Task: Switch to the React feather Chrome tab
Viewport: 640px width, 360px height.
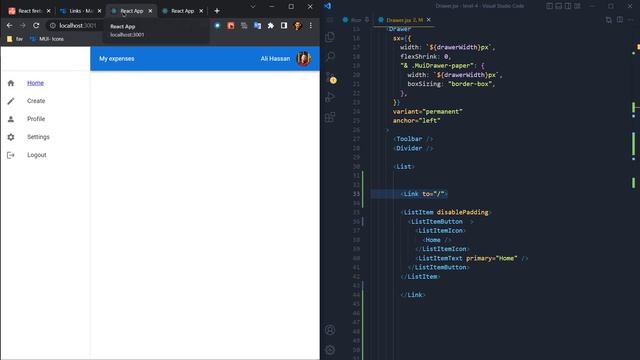Action: [x=29, y=11]
